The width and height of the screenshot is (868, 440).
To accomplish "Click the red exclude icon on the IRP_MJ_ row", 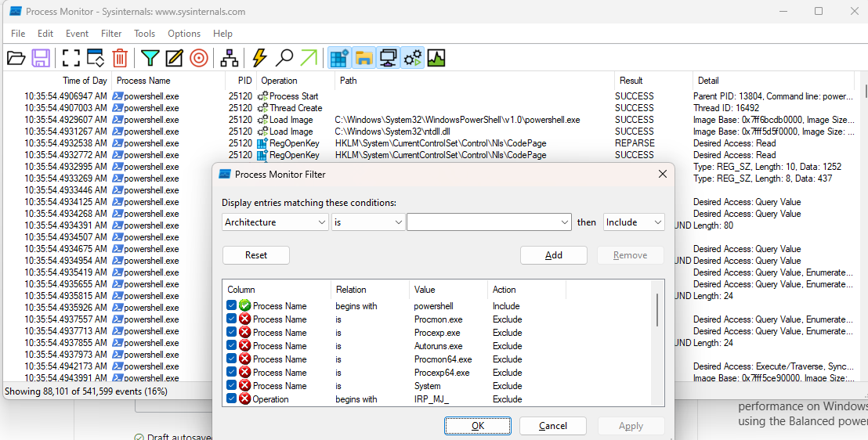I will pyautogui.click(x=244, y=399).
